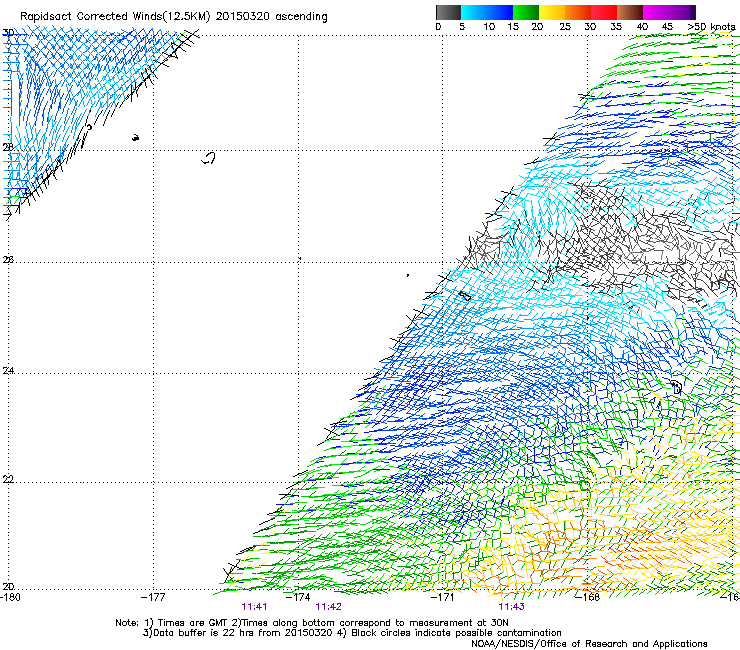
Task: Click the latitude label '22'
Action: click(x=8, y=480)
